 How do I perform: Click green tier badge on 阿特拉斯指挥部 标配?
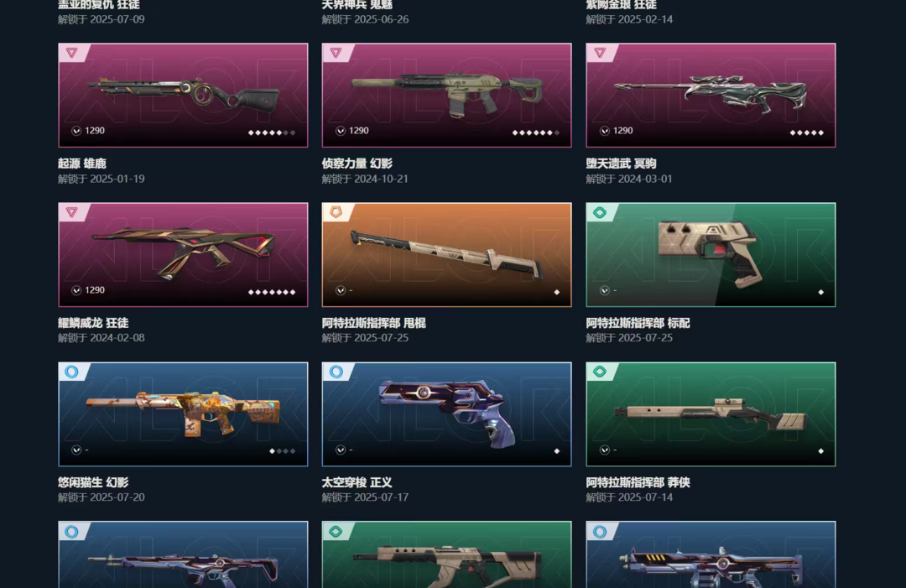600,212
